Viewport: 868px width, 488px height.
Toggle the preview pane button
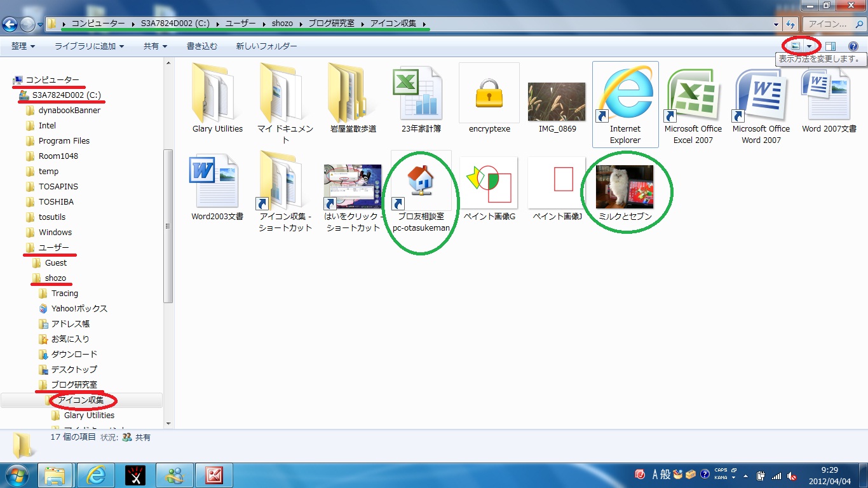pos(831,46)
